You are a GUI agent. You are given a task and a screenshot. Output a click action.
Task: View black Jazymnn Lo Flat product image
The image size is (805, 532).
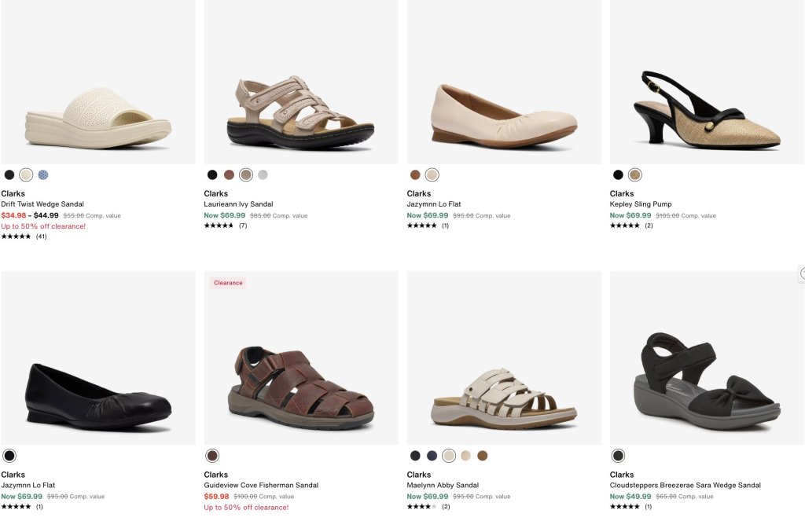[x=98, y=358]
